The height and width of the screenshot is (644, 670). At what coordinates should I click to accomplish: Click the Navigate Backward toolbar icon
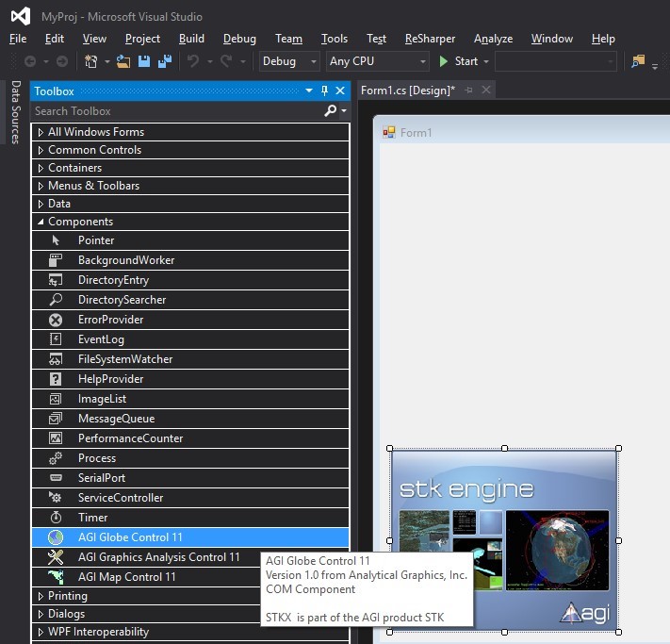30,61
